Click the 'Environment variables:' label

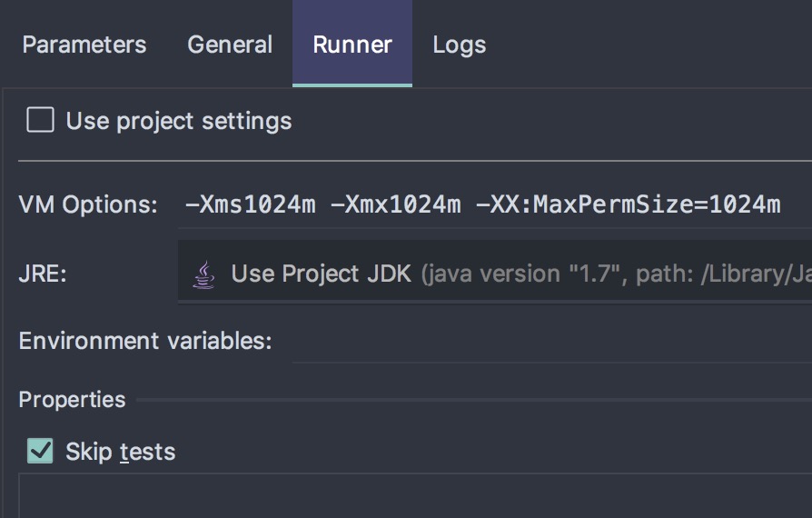pyautogui.click(x=145, y=341)
